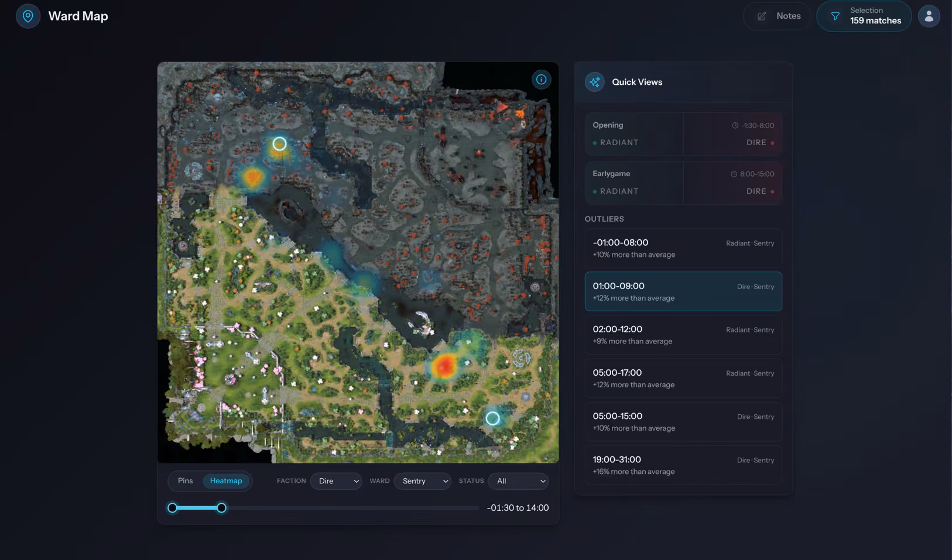Open the Selection 159 matches filter
Image resolution: width=952 pixels, height=560 pixels.
pyautogui.click(x=864, y=16)
